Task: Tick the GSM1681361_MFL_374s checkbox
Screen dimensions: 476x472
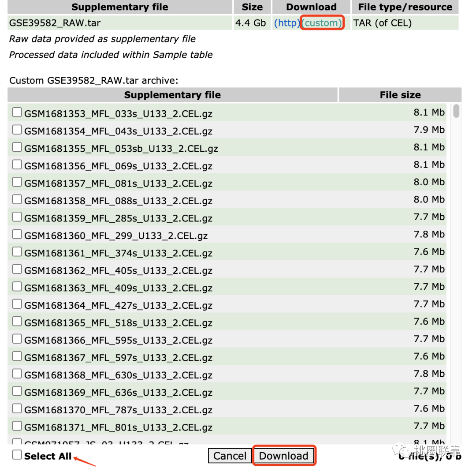Action: pyautogui.click(x=17, y=251)
